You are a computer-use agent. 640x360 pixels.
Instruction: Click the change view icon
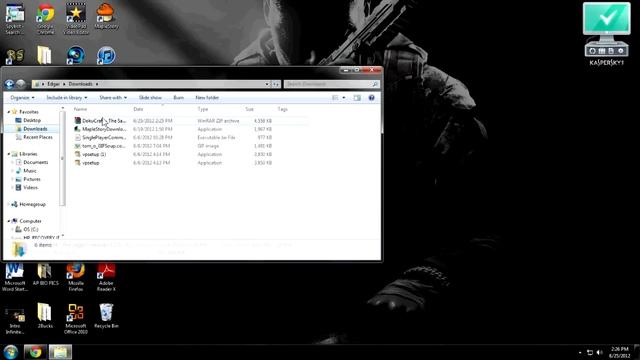click(335, 98)
